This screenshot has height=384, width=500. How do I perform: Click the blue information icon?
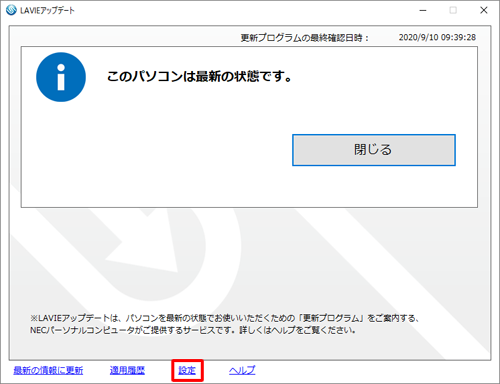coord(61,77)
